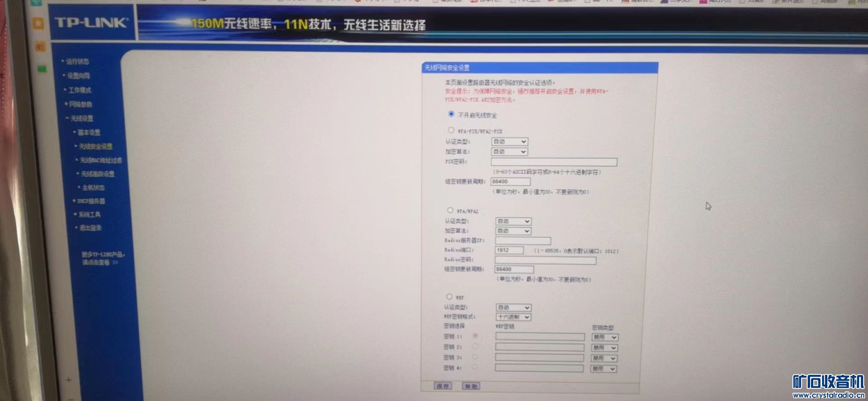Click the Radius密码 input field
Screen dimensions: 868x401
546,260
